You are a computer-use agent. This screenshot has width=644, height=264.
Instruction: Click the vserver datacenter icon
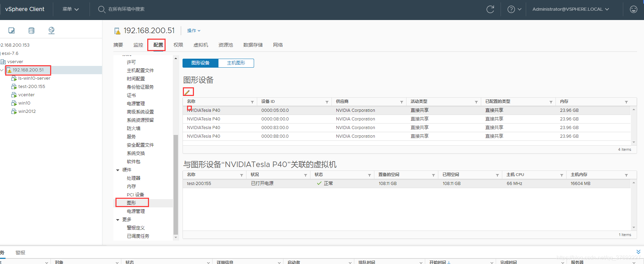click(x=3, y=62)
